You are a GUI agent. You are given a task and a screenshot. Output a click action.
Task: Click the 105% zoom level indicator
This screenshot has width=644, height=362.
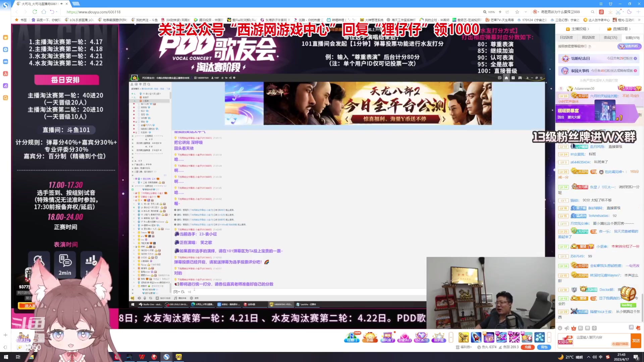pyautogui.click(x=489, y=12)
